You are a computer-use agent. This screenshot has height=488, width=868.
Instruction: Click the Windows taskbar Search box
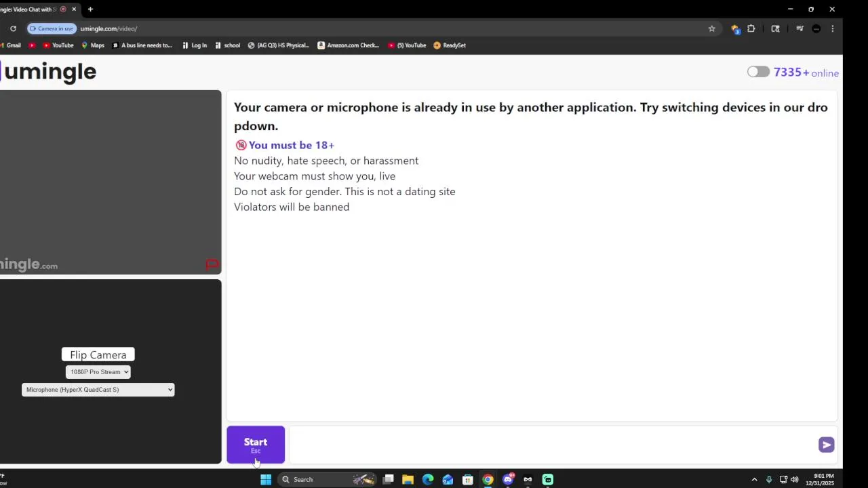point(328,479)
